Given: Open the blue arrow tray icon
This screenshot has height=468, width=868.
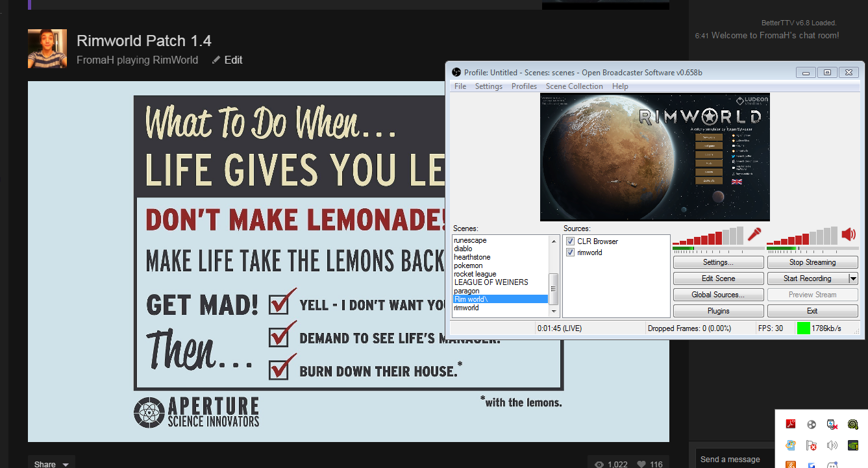Looking at the screenshot, I should tap(812, 464).
